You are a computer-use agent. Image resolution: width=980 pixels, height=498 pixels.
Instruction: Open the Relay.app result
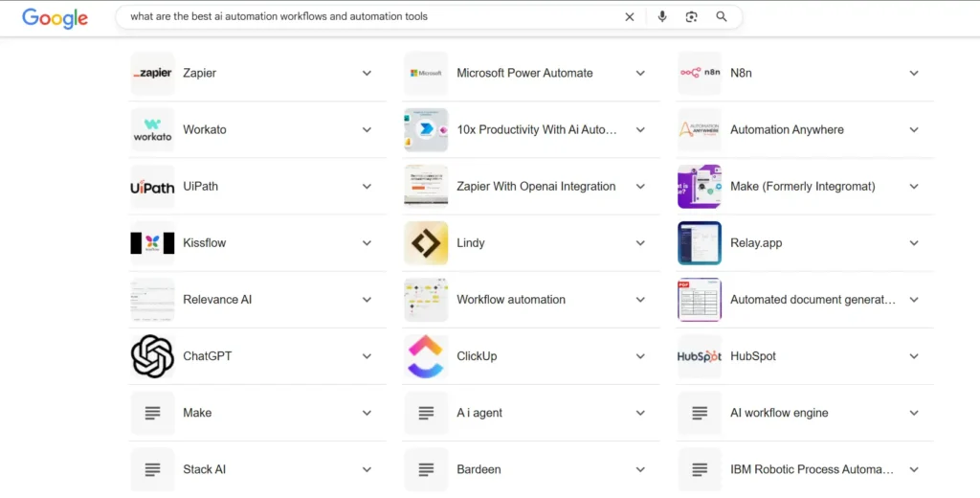[756, 243]
